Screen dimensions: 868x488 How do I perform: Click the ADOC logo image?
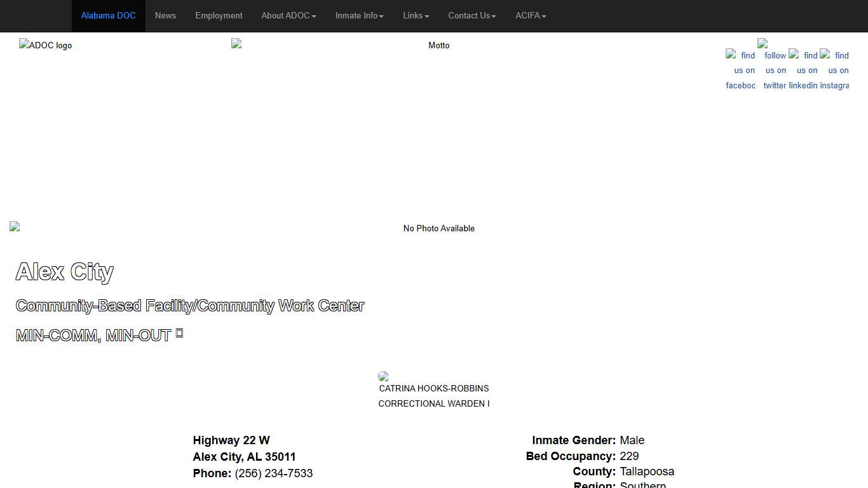[45, 45]
